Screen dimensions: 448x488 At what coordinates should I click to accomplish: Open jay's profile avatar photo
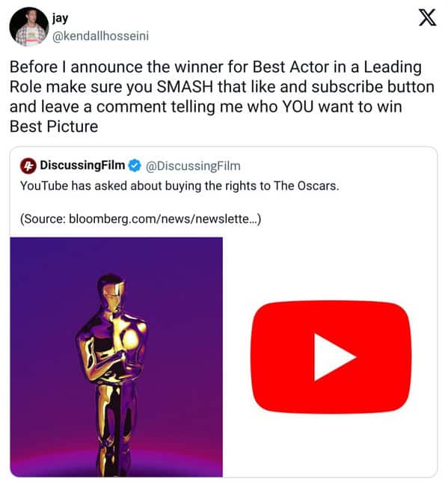29,27
